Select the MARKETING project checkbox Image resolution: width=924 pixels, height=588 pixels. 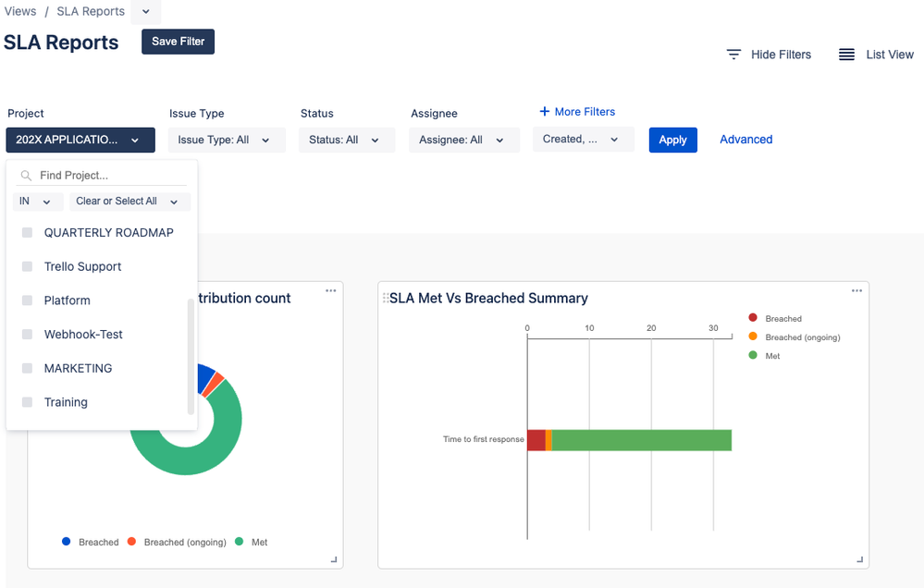click(x=26, y=368)
